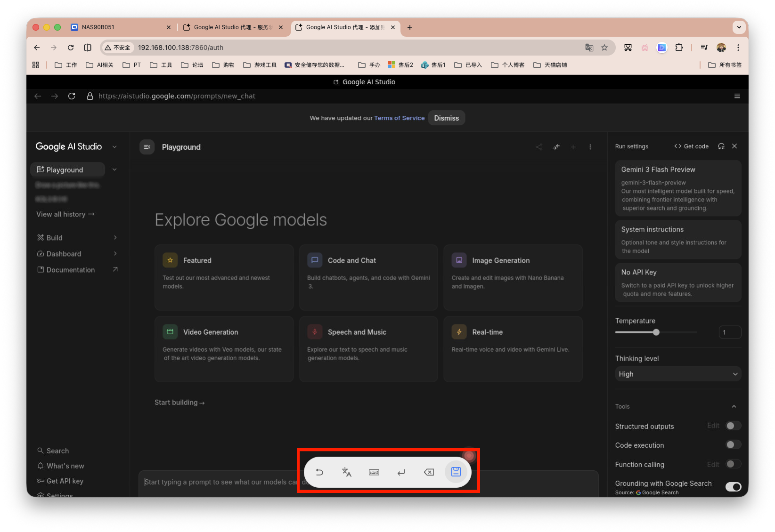The image size is (775, 532).
Task: Open the Thinking level dropdown
Action: (678, 374)
